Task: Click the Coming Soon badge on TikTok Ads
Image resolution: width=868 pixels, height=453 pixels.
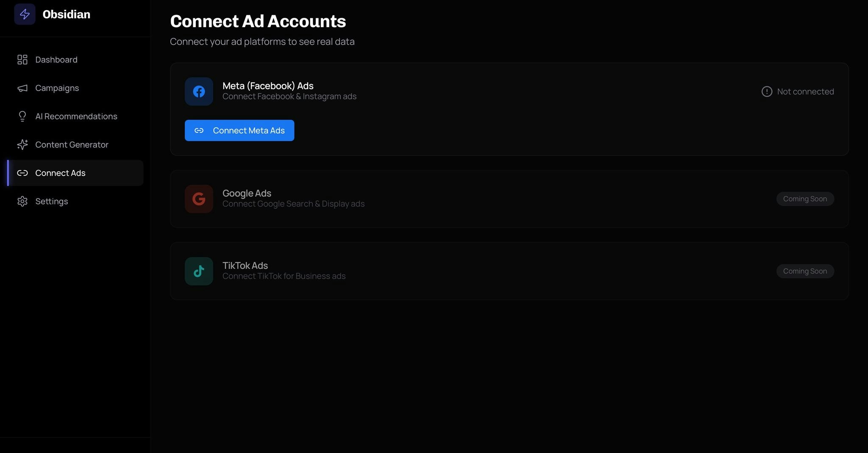Action: pyautogui.click(x=805, y=271)
